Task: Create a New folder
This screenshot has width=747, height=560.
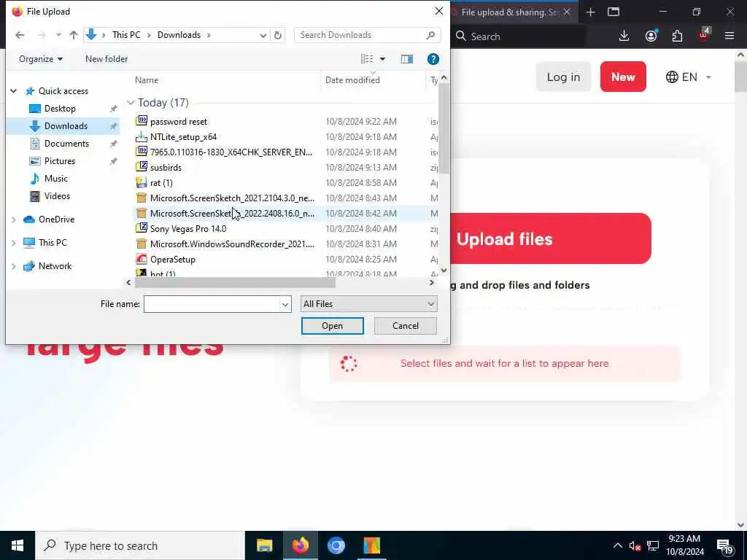Action: (107, 59)
